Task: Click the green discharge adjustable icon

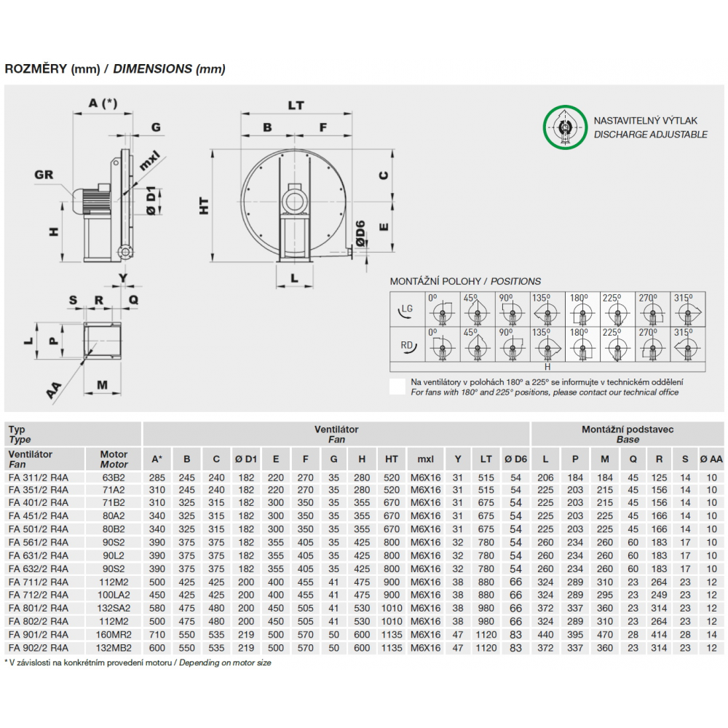Action: pyautogui.click(x=565, y=127)
